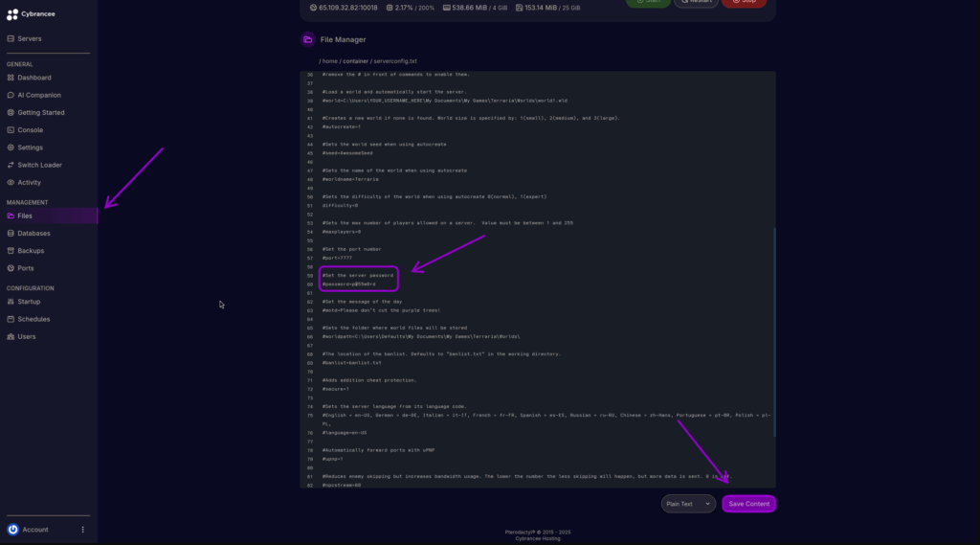This screenshot has width=980, height=545.
Task: Stop the server
Action: pos(744,3)
